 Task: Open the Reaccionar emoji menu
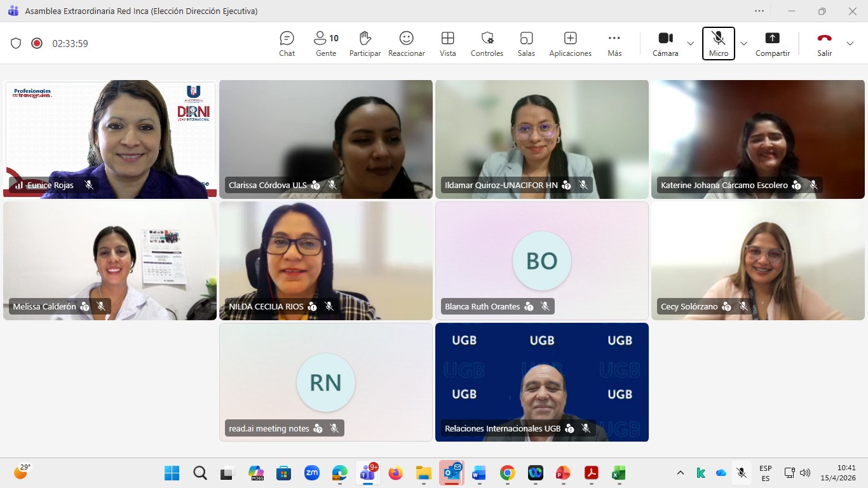click(x=406, y=43)
